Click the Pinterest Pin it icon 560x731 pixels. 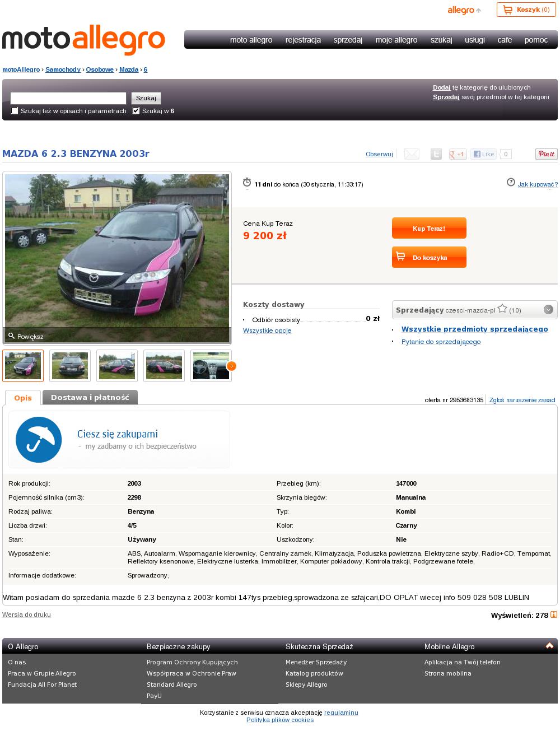pyautogui.click(x=547, y=154)
